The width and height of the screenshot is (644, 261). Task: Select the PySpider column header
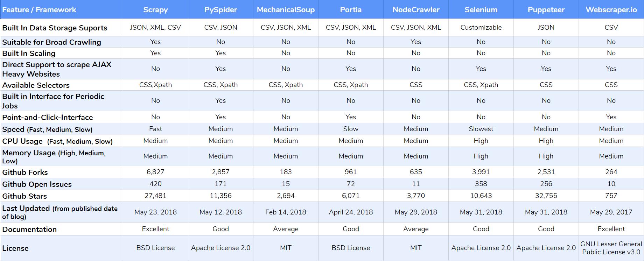point(220,9)
